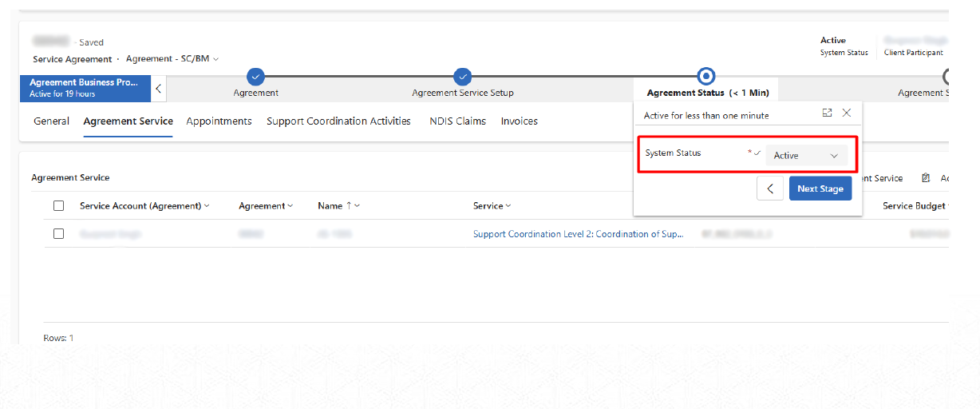
Task: Click the completed Agreement stage circle
Action: (255, 77)
